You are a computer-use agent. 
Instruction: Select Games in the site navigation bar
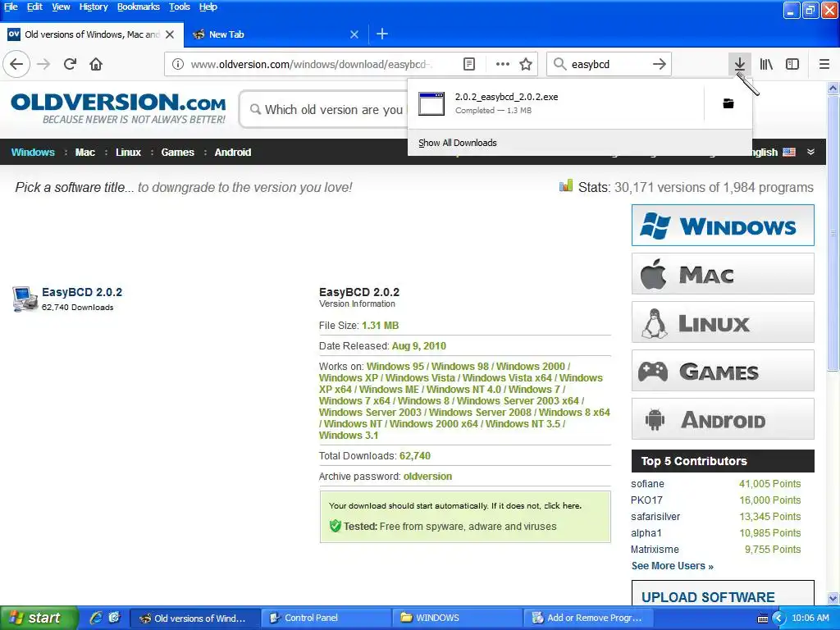[x=178, y=152]
